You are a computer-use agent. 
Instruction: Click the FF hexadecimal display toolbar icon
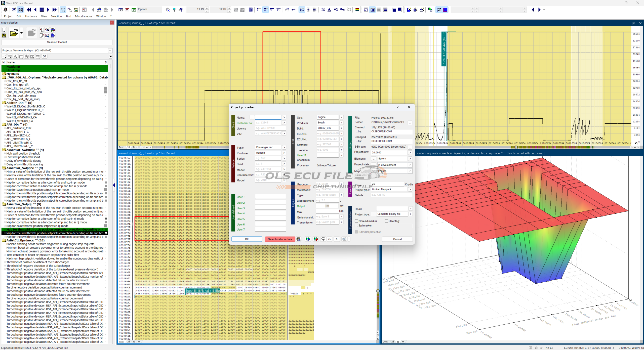coord(308,10)
